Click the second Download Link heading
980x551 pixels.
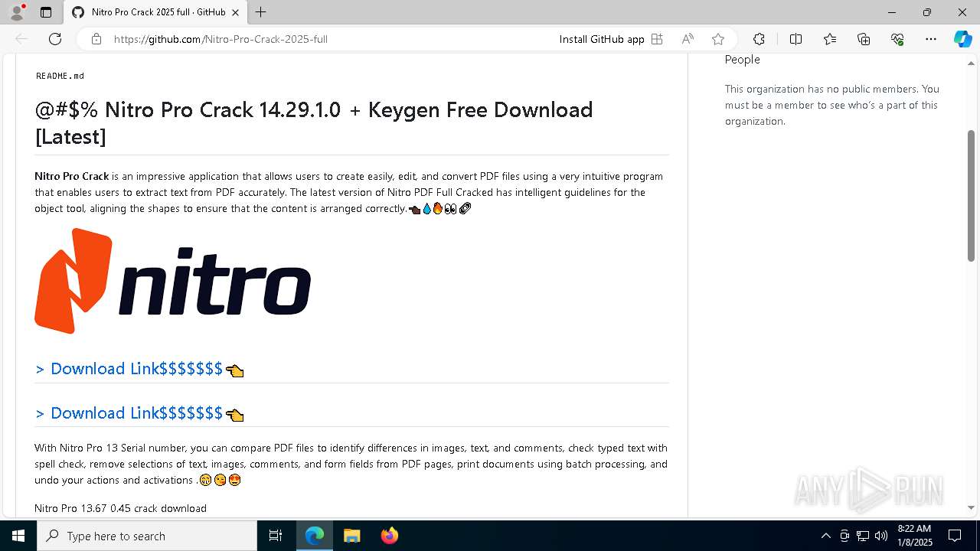(x=139, y=413)
